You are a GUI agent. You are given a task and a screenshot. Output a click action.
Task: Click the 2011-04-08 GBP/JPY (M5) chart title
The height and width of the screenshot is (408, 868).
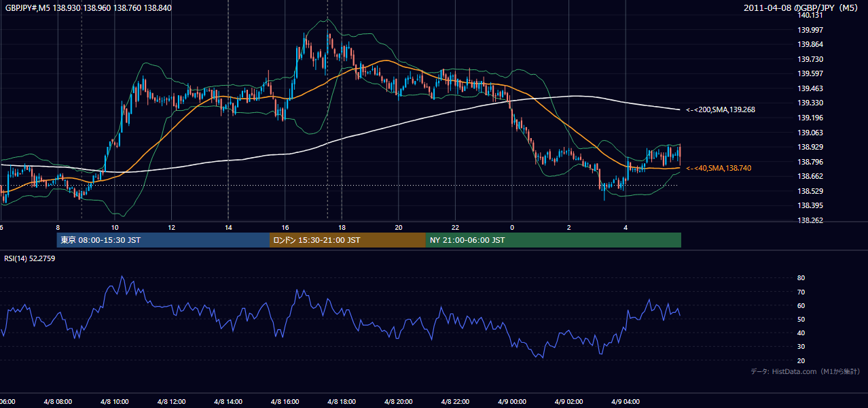[802, 7]
